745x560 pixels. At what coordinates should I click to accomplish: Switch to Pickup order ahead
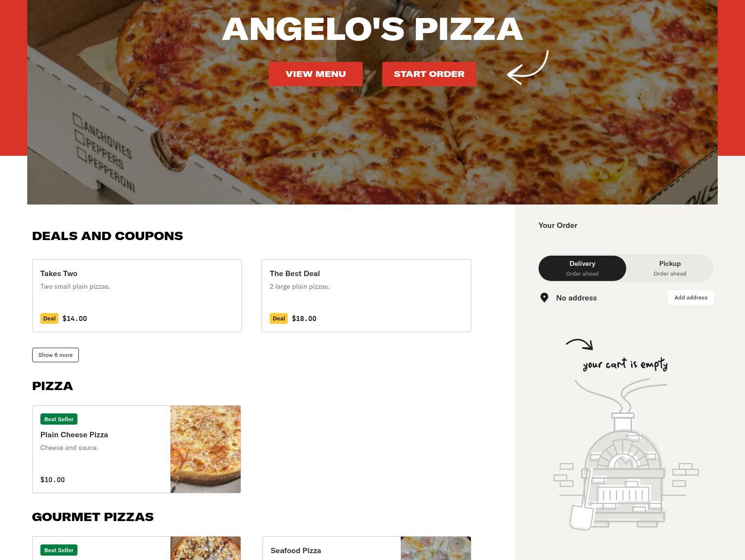pos(670,268)
